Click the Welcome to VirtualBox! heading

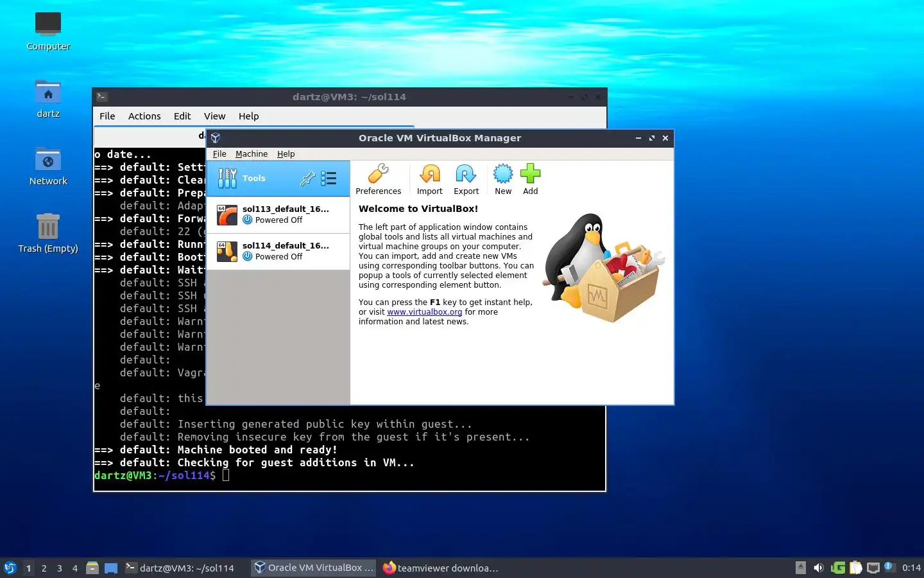click(418, 209)
